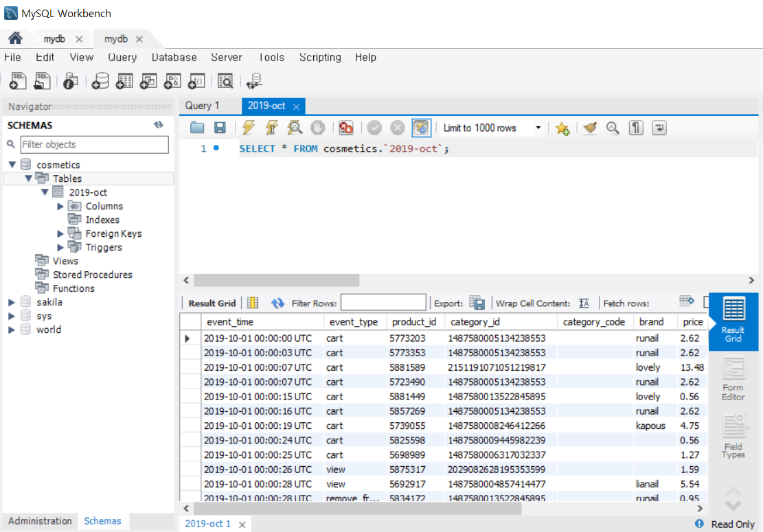The height and width of the screenshot is (532, 763).
Task: Export recordset to external file icon
Action: coord(477,303)
